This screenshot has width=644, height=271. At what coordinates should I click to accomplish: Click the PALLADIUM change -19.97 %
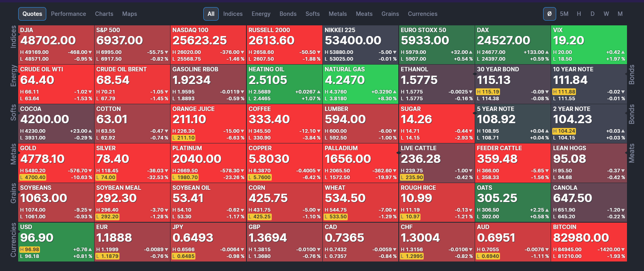386,177
